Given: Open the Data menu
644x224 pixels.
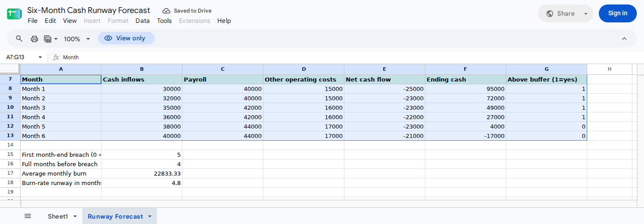Looking at the screenshot, I should pyautogui.click(x=143, y=21).
